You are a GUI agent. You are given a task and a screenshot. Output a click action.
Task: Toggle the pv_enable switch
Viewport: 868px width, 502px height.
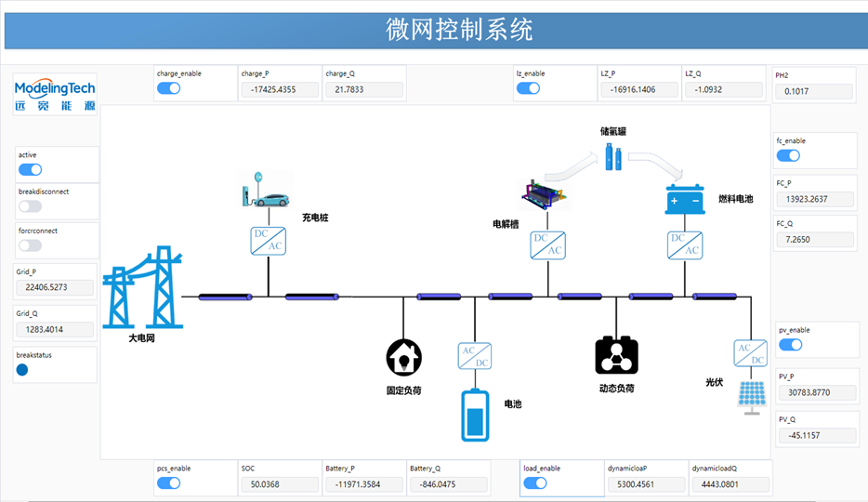[x=790, y=345]
